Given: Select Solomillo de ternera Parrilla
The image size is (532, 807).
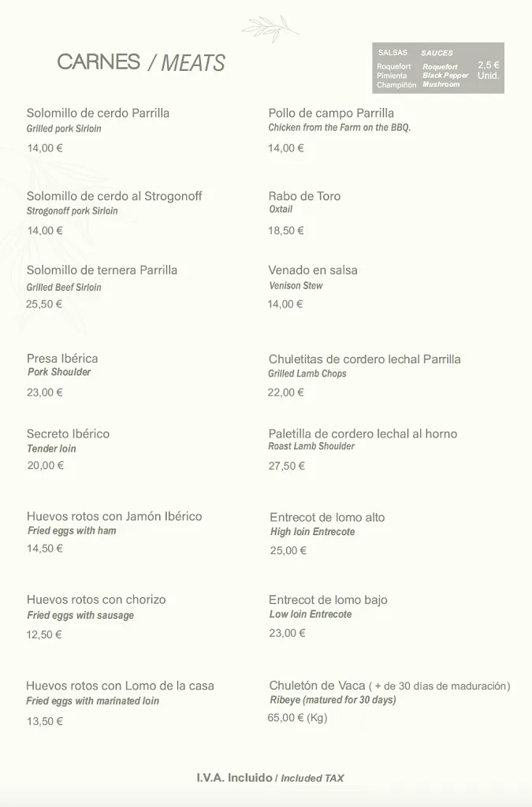Looking at the screenshot, I should [102, 270].
